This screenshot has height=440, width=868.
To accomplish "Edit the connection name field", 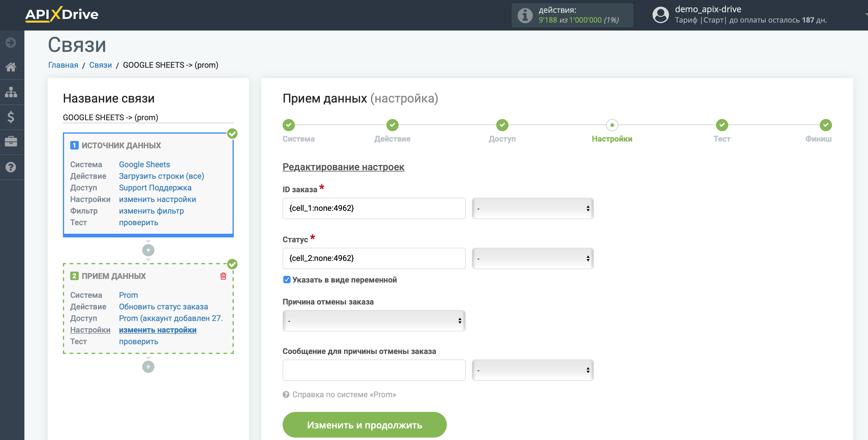I will tap(148, 117).
